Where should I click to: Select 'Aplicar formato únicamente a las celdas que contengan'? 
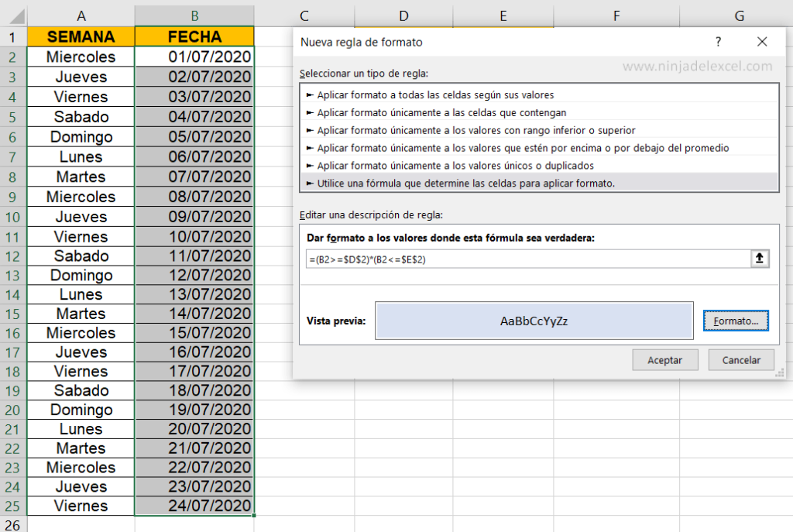click(540, 112)
